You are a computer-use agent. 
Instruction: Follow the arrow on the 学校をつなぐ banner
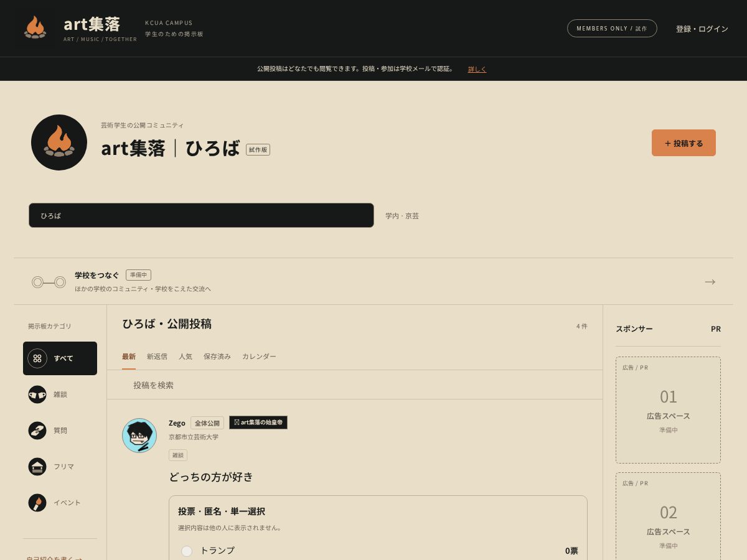coord(710,282)
